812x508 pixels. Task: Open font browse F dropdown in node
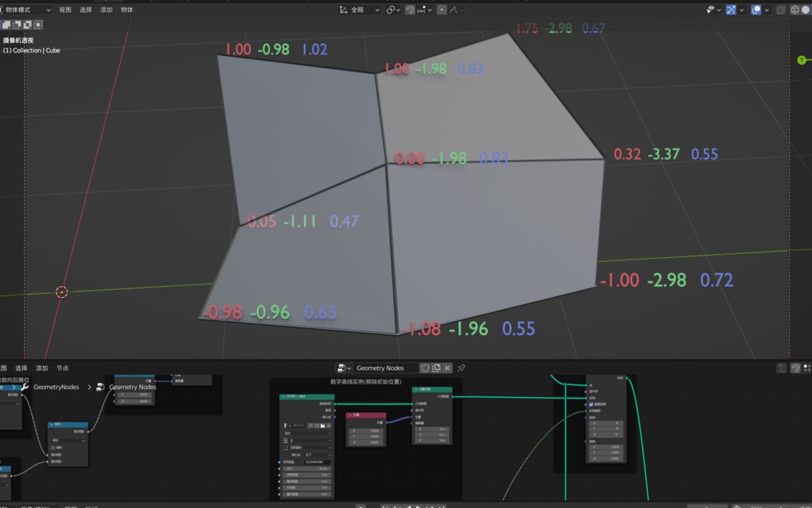click(x=287, y=426)
